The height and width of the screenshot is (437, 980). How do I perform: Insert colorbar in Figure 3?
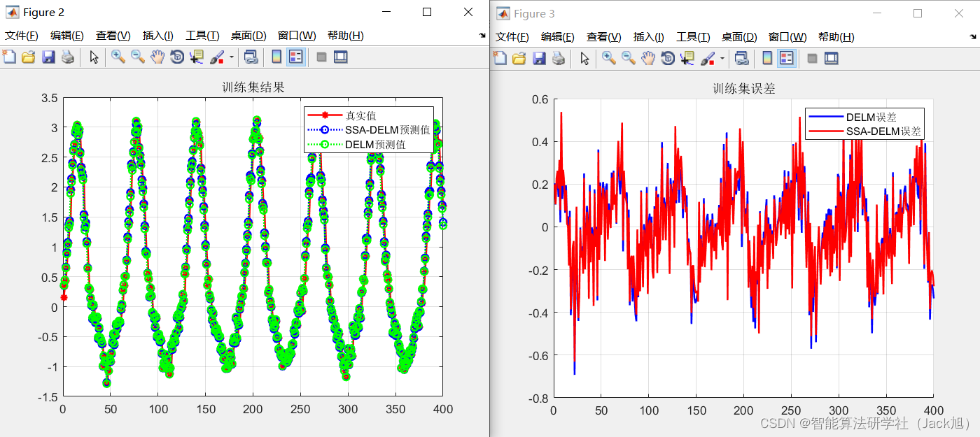pos(767,58)
